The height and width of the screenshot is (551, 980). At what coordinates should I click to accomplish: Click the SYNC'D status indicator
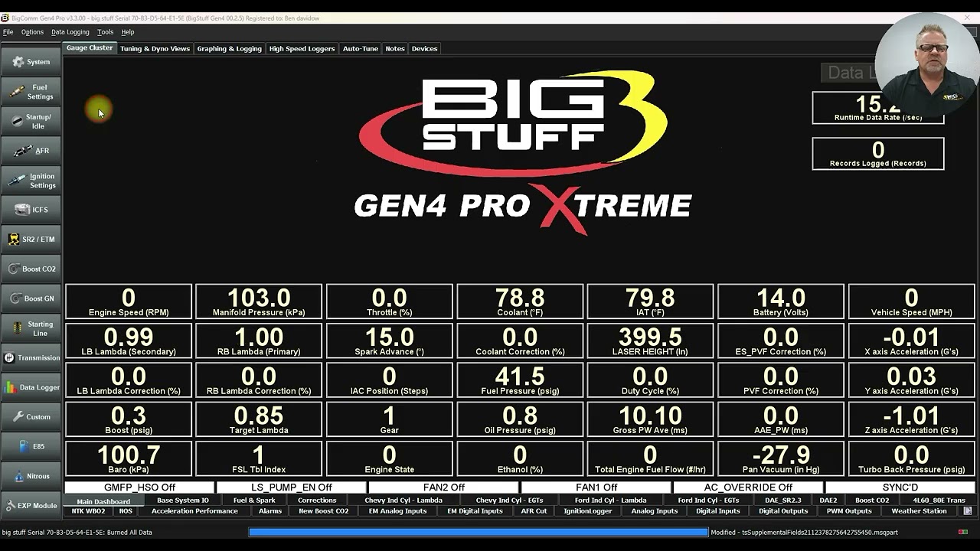tap(900, 487)
